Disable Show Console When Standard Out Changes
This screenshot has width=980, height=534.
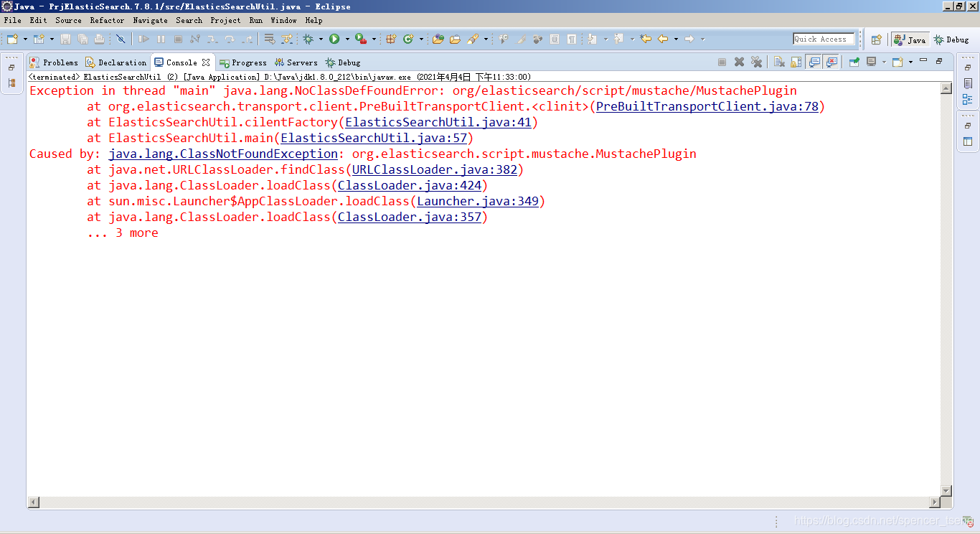coord(814,62)
